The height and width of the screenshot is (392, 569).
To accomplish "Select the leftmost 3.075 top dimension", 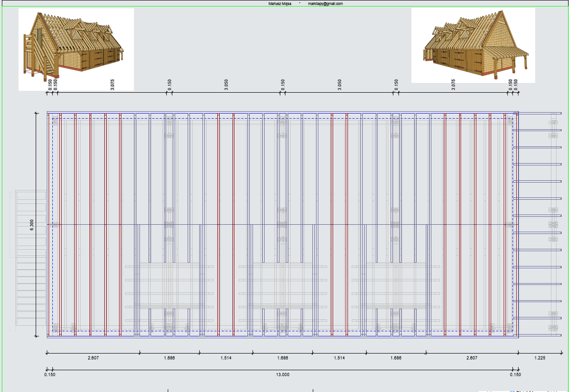I will click(x=113, y=85).
